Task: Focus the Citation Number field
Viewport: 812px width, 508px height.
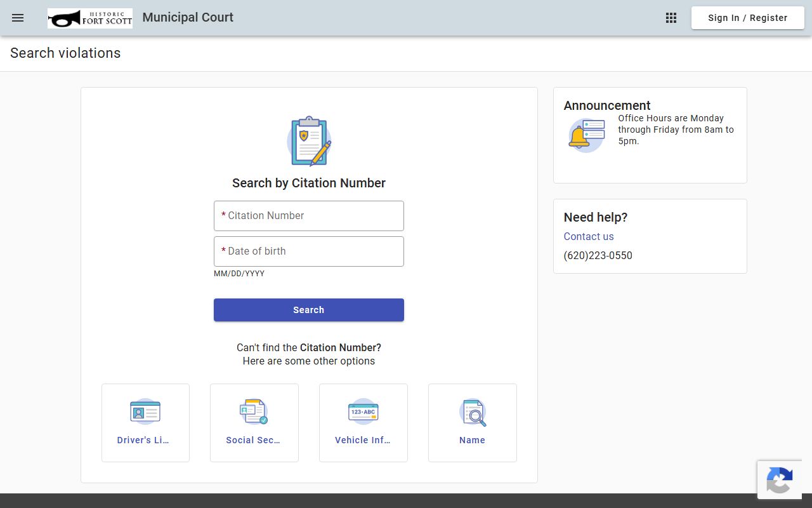Action: click(x=309, y=216)
